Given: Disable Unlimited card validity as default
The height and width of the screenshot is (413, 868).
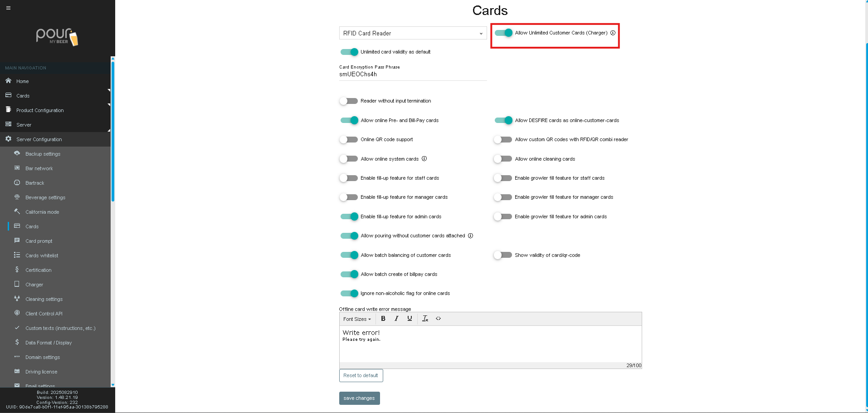Looking at the screenshot, I should pos(349,52).
